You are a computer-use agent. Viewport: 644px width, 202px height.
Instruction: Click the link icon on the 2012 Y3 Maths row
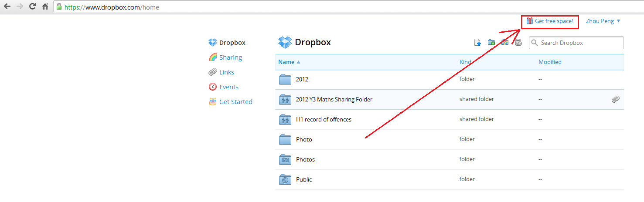coord(615,99)
